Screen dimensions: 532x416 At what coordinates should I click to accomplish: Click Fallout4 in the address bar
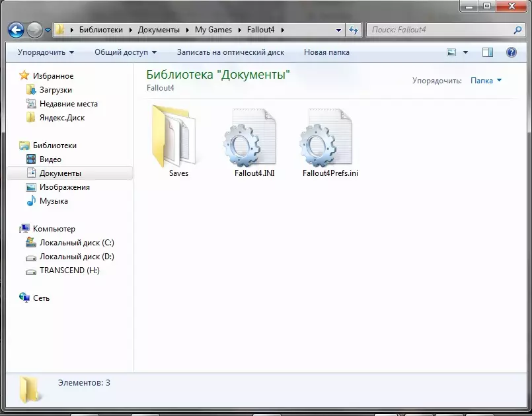[261, 30]
